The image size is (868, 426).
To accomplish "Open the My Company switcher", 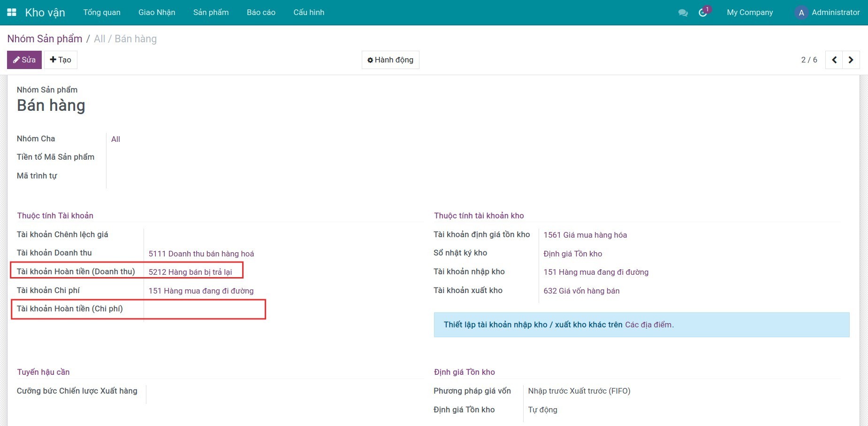I will pyautogui.click(x=749, y=13).
